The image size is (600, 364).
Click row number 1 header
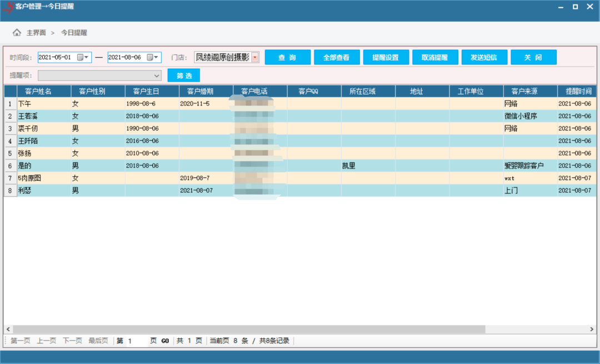(x=11, y=104)
